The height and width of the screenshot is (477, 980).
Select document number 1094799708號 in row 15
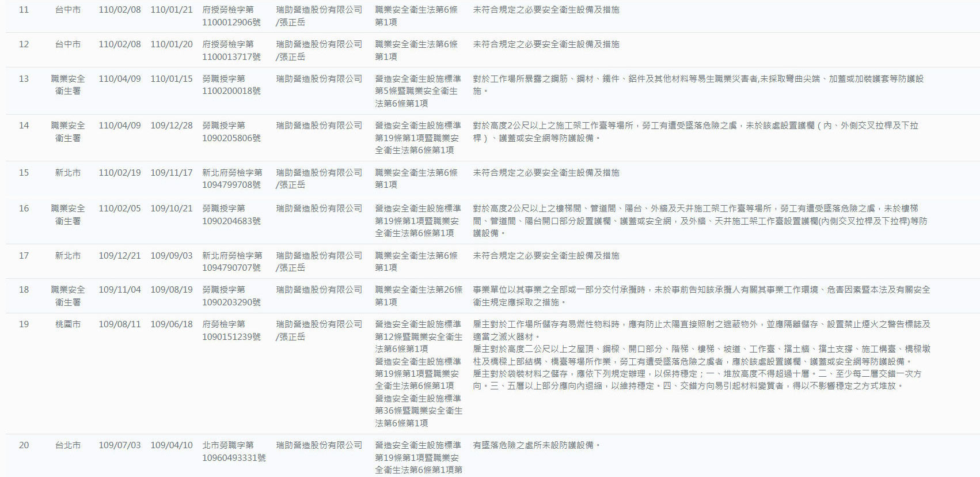(231, 185)
